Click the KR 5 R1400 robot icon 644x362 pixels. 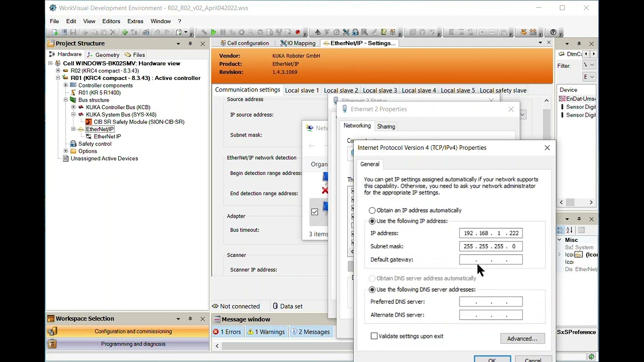click(x=73, y=93)
